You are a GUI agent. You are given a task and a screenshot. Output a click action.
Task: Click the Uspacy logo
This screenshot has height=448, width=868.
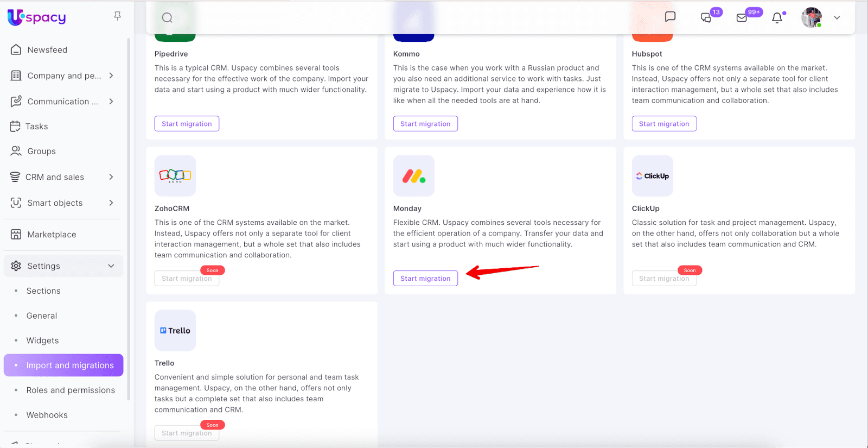pos(37,17)
